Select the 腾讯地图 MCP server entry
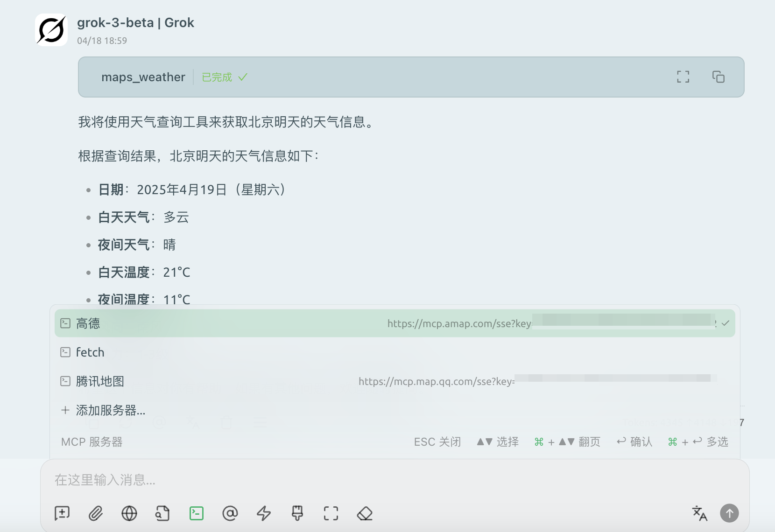Image resolution: width=775 pixels, height=532 pixels. tap(395, 381)
